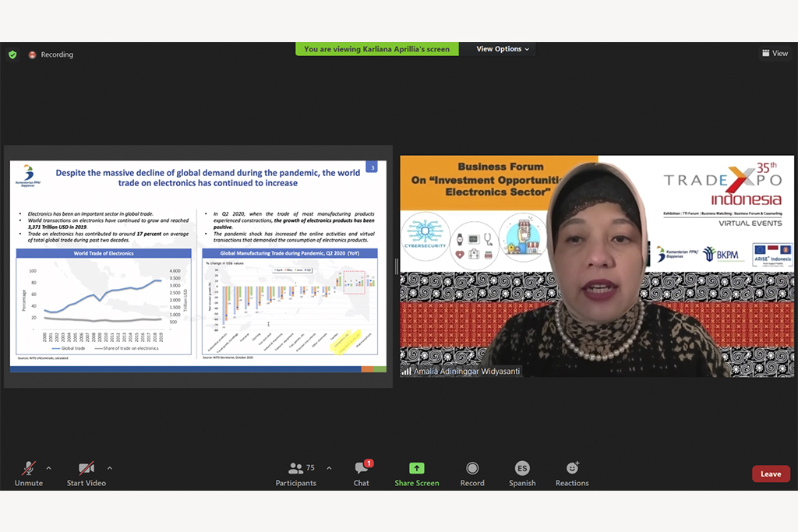Click the red Recording indicator
Screen dimensions: 798x532
pos(51,55)
